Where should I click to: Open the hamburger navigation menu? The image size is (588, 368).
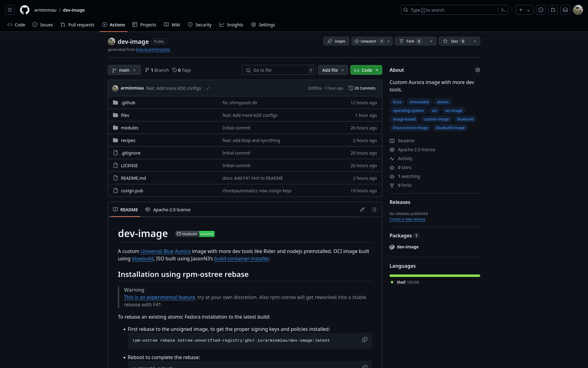coord(10,10)
